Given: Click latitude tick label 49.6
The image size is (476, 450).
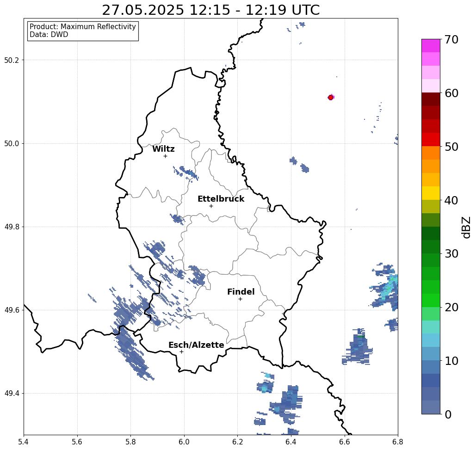Looking at the screenshot, I should [x=12, y=310].
